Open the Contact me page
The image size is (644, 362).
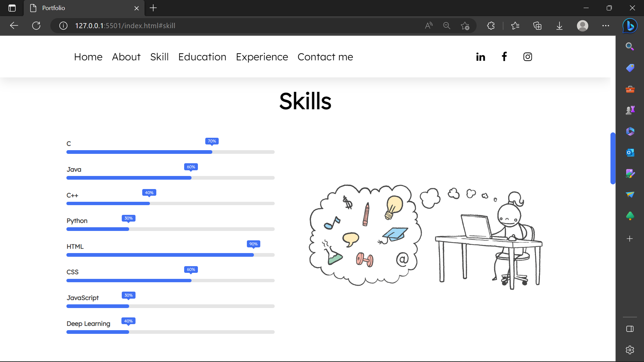[325, 57]
